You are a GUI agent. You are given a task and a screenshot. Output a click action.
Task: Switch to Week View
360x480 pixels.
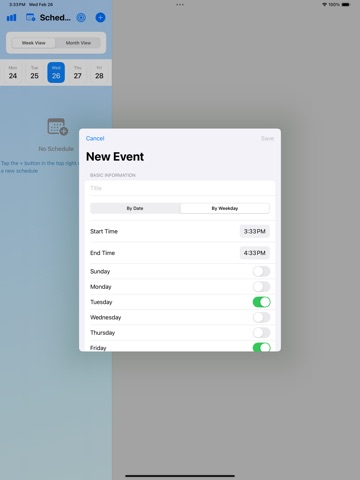[x=34, y=43]
